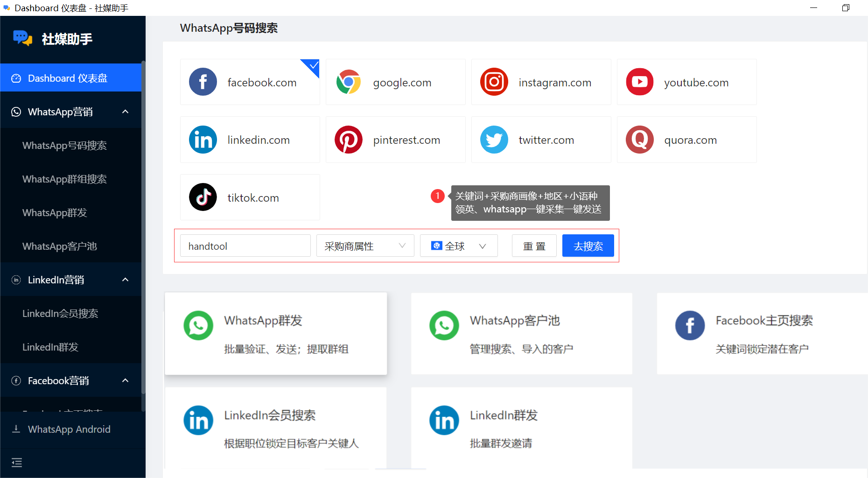
Task: Choose the instagram.com icon
Action: [494, 82]
